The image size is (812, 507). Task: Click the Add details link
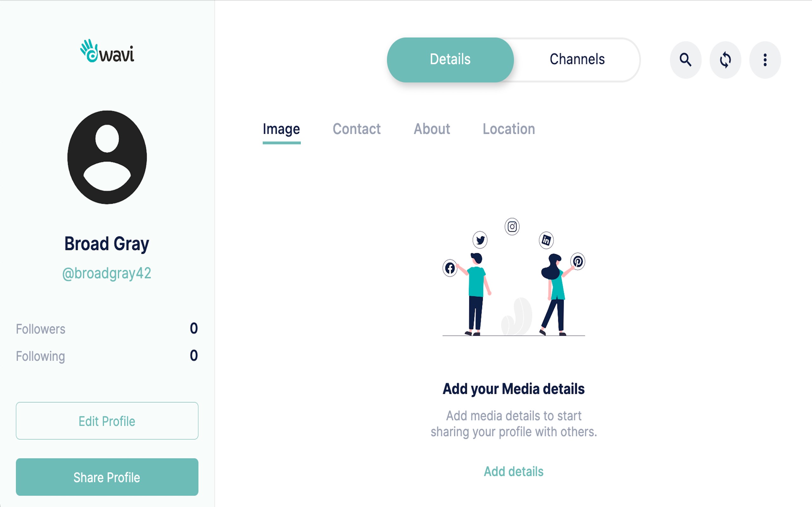514,472
